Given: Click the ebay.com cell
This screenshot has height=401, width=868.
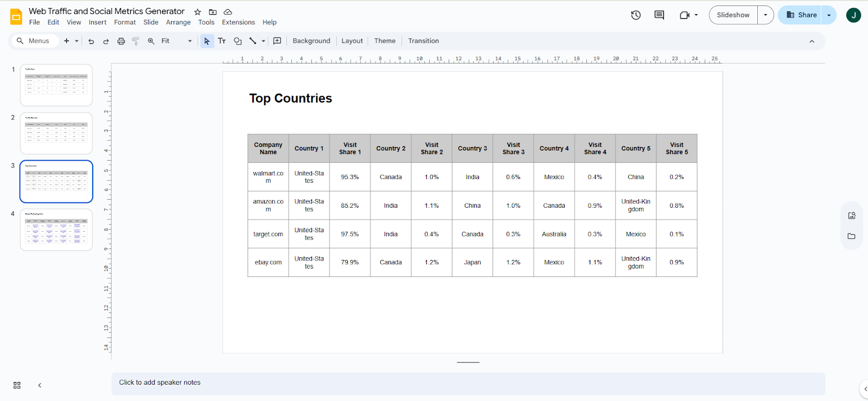Looking at the screenshot, I should coord(268,262).
